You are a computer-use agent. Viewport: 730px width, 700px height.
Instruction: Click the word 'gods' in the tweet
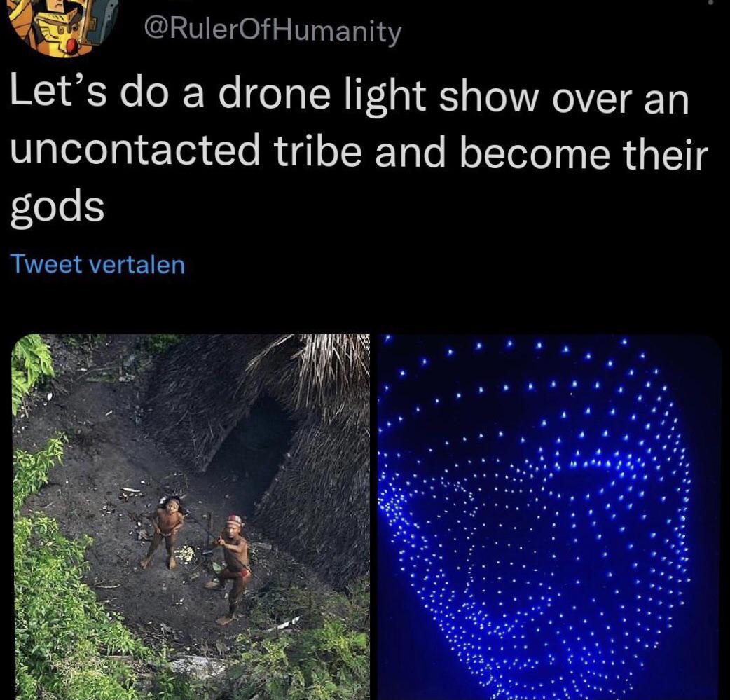[x=57, y=208]
